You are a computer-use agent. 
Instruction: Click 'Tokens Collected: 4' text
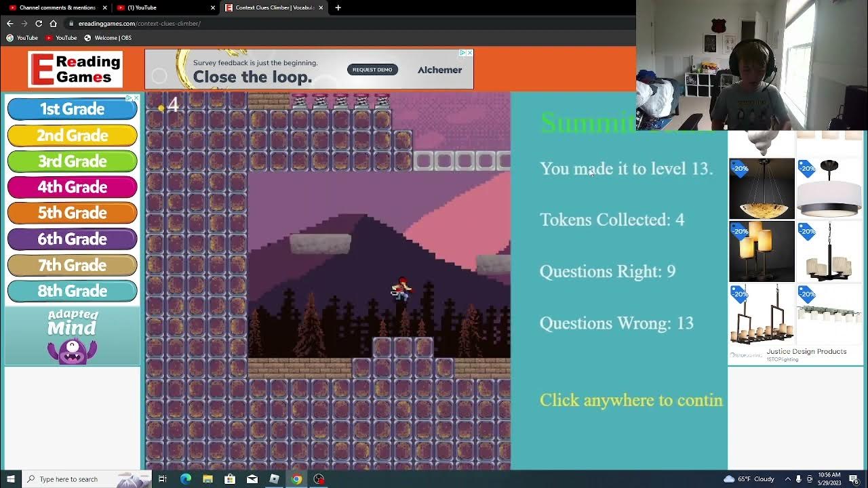click(612, 220)
